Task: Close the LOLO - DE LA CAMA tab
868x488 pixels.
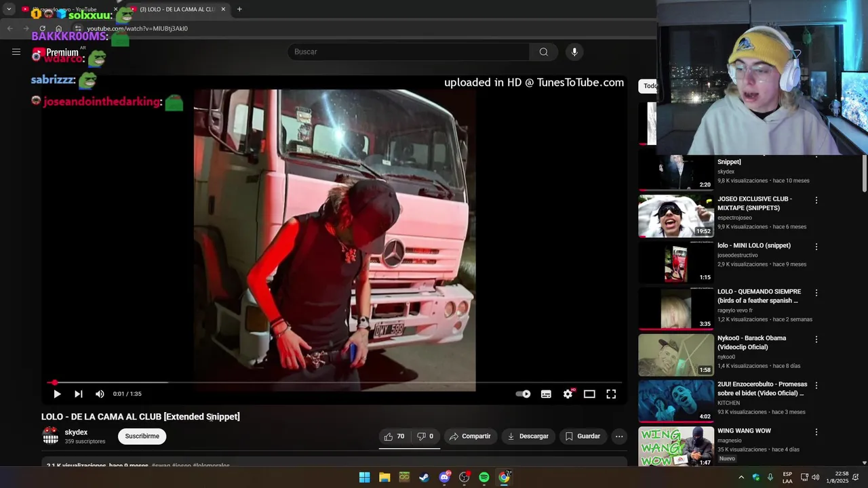Action: 223,9
